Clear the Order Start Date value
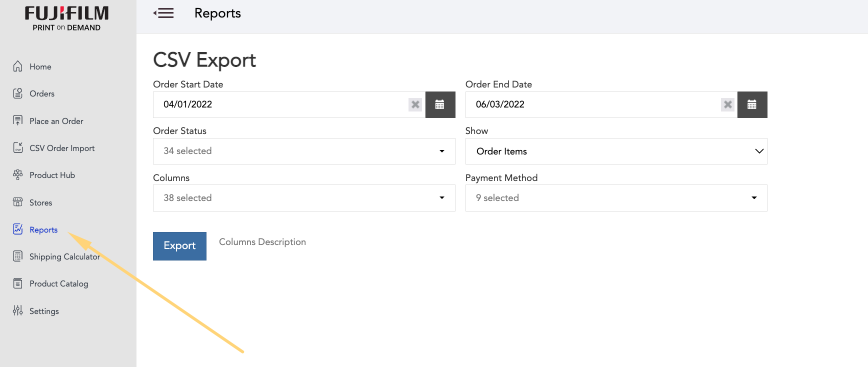The height and width of the screenshot is (367, 868). (x=415, y=104)
